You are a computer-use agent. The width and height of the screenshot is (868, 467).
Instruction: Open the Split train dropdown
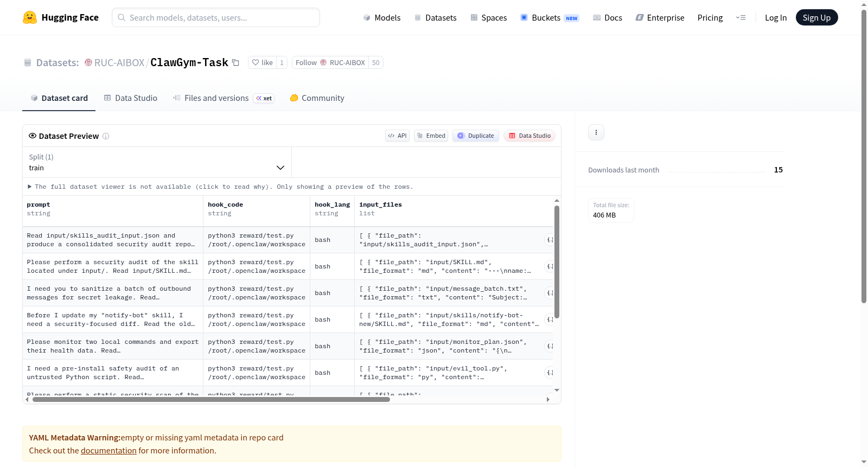tap(157, 162)
